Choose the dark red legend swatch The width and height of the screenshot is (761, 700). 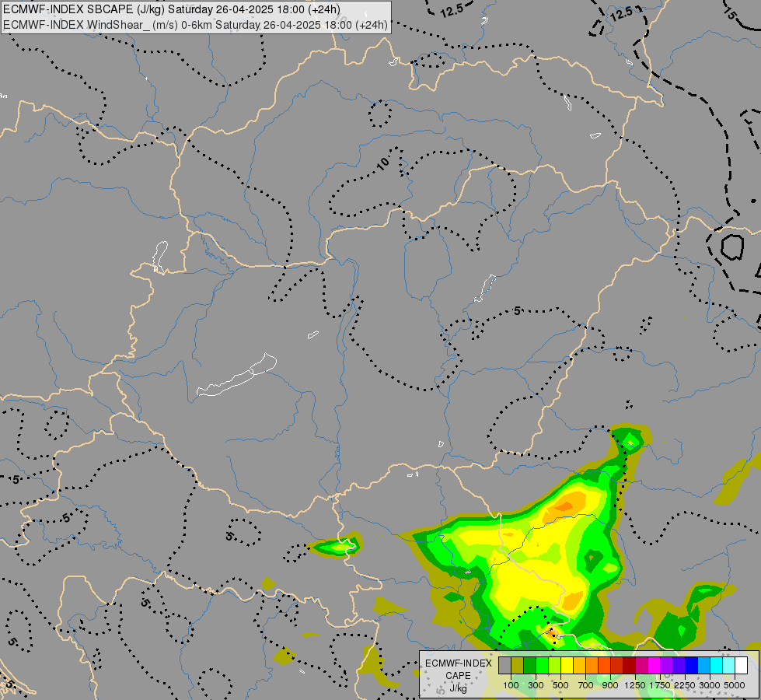630,666
